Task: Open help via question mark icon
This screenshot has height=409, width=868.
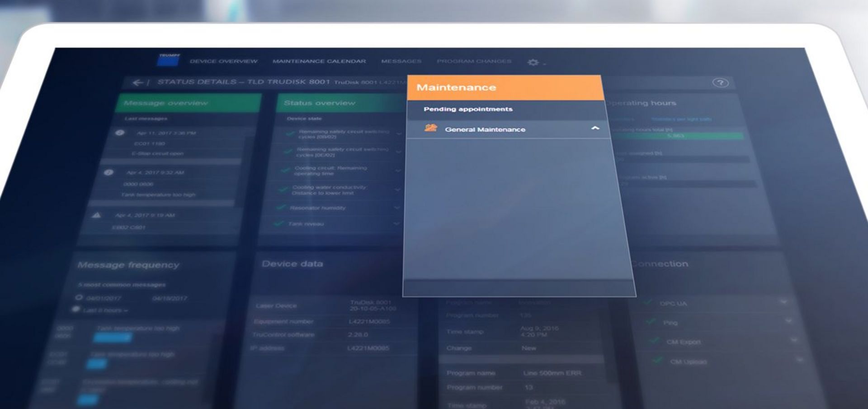Action: pyautogui.click(x=720, y=83)
